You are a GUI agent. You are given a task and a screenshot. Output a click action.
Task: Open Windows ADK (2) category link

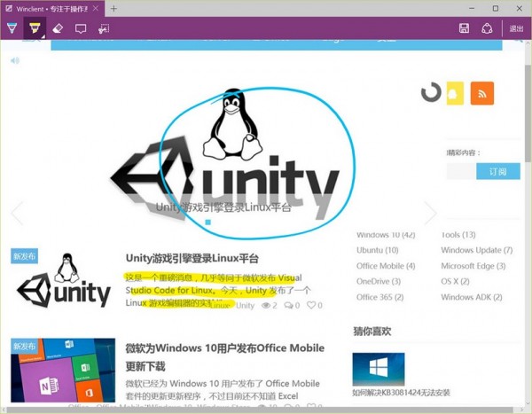pyautogui.click(x=472, y=297)
